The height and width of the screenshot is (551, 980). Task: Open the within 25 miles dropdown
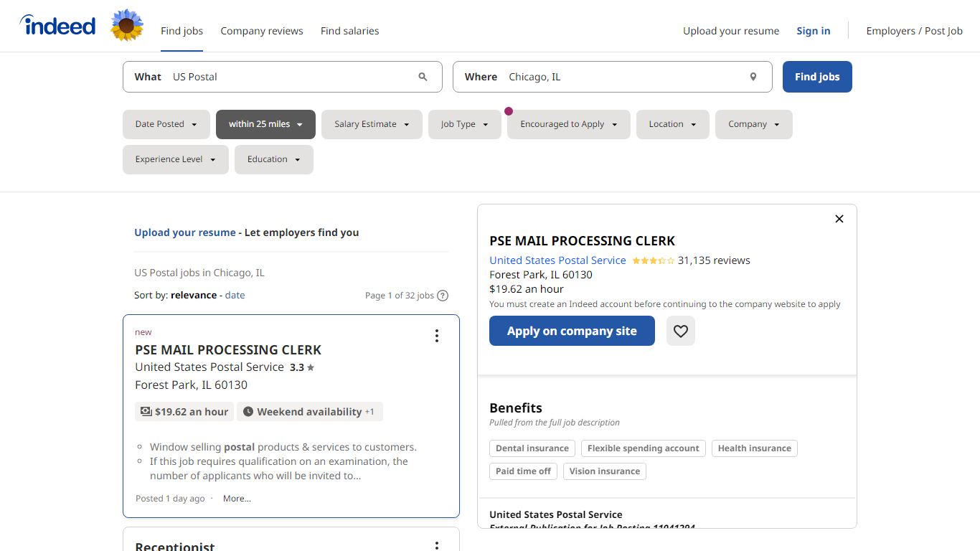pyautogui.click(x=265, y=124)
